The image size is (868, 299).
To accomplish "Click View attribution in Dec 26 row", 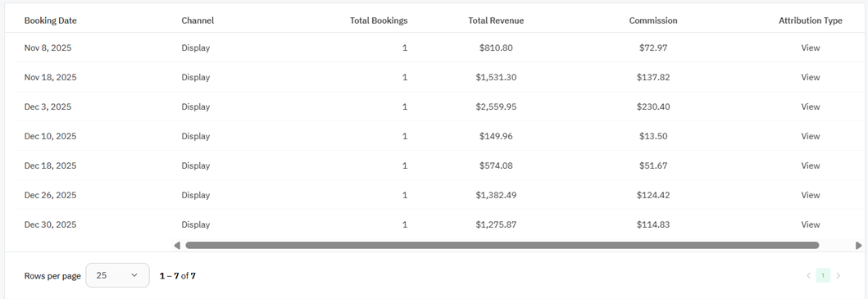I will pyautogui.click(x=811, y=195).
